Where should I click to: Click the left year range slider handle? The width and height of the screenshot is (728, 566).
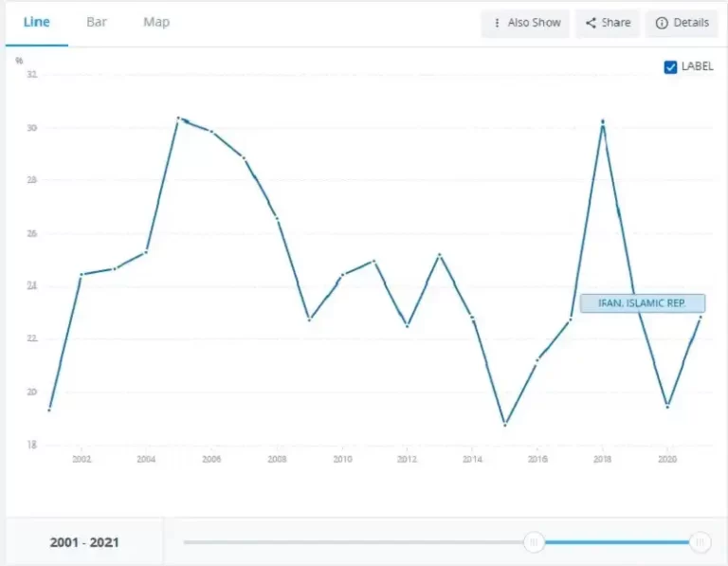pyautogui.click(x=534, y=542)
